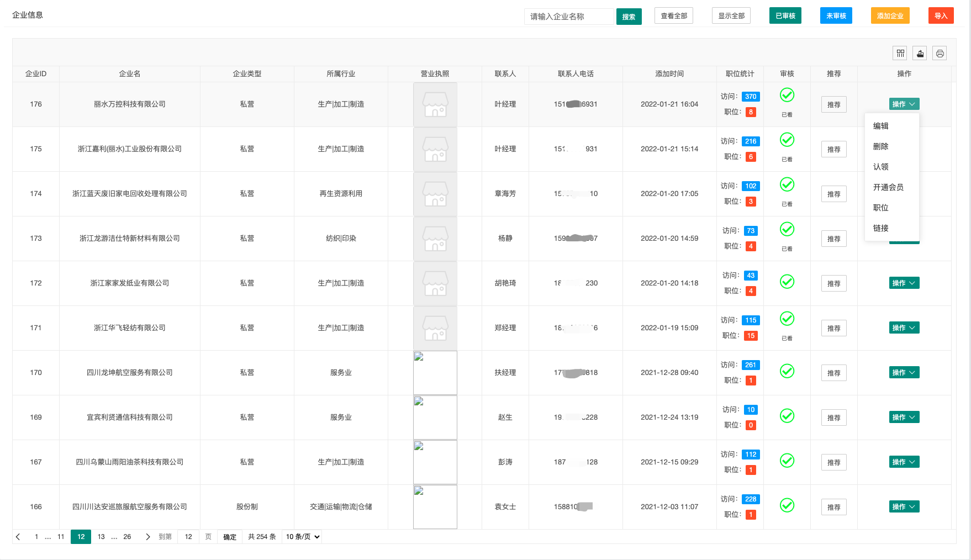The height and width of the screenshot is (560, 971).
Task: Click the 查看全部 button
Action: click(674, 15)
